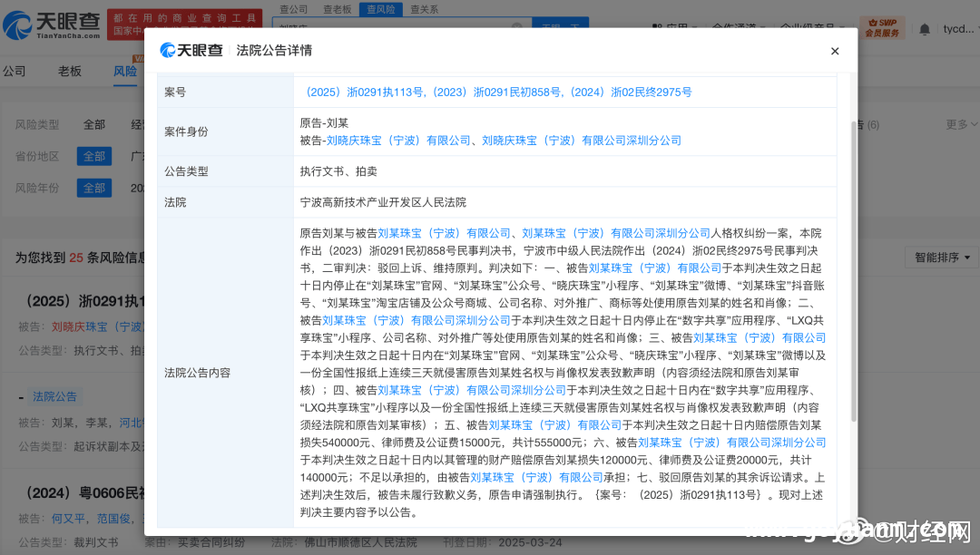Expand the 更多 filter options
The width and height of the screenshot is (980, 555).
(961, 124)
